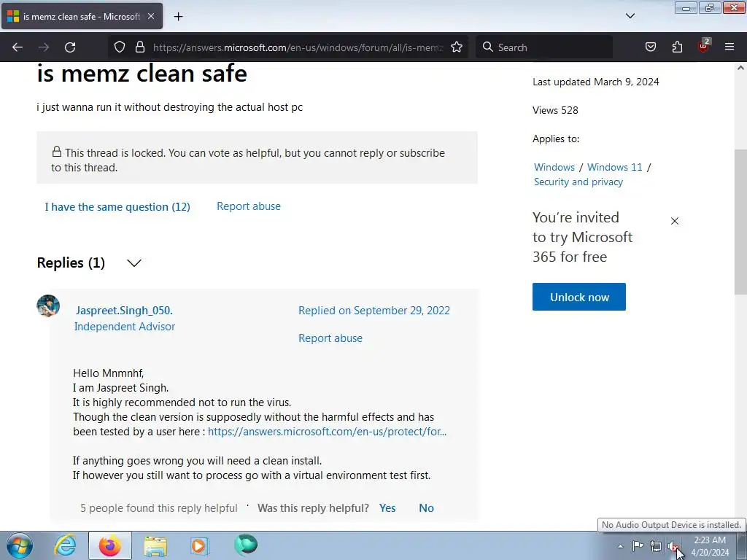List all tabs dropdown arrow
Screen dimensions: 747x560
pos(630,16)
